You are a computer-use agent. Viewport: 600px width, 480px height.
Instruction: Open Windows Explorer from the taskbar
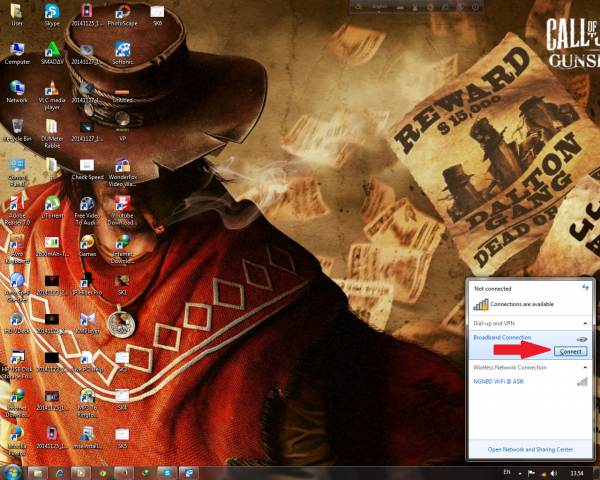38,473
